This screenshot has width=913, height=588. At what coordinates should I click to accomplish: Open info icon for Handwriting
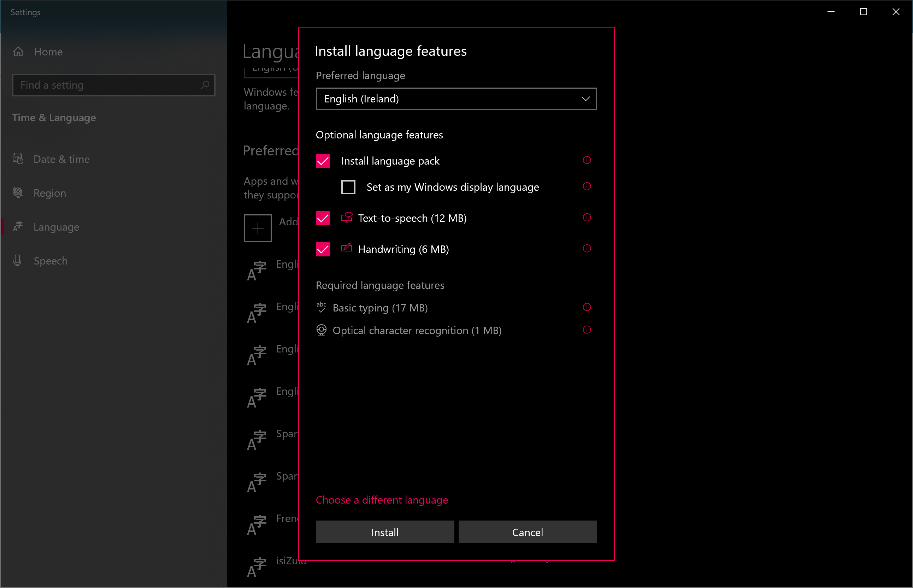pos(587,249)
